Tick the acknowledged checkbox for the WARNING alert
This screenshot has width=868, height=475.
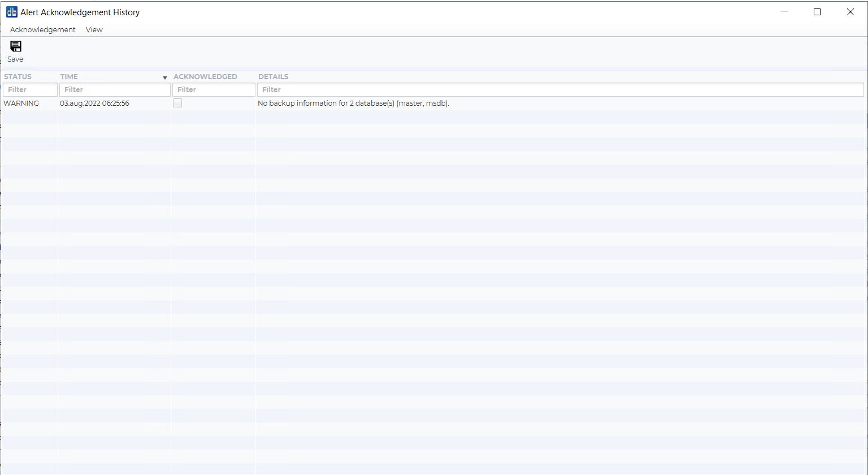(177, 103)
